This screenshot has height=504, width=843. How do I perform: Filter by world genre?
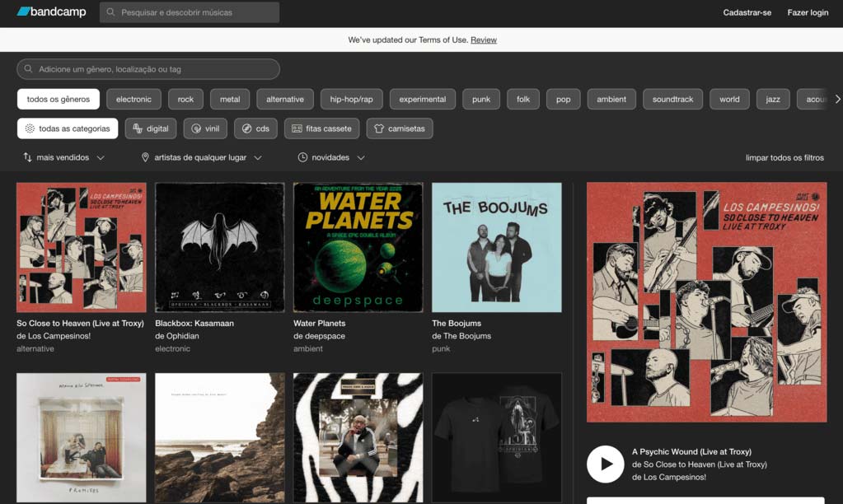[x=729, y=99]
